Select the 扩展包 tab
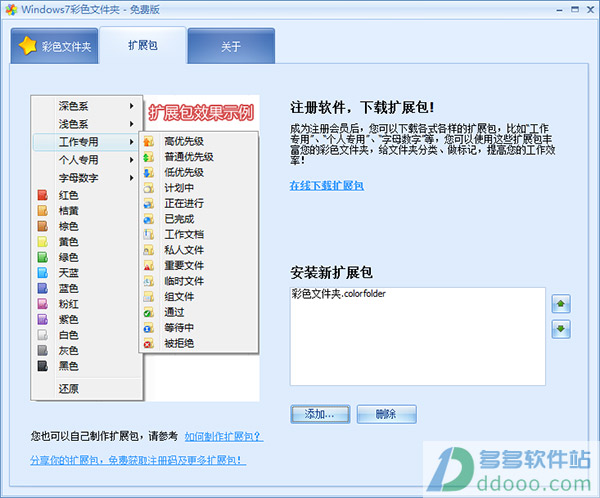Screen dimensions: 600x498 (143, 45)
